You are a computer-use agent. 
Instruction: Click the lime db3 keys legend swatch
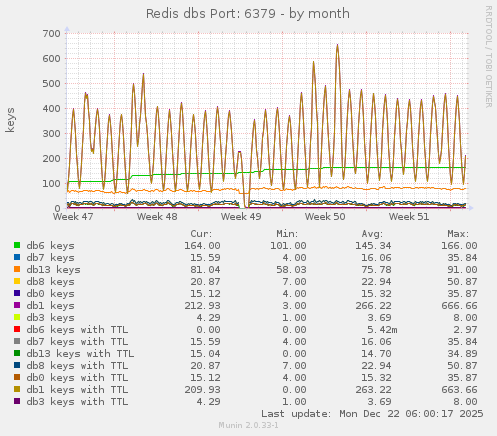[x=17, y=317]
